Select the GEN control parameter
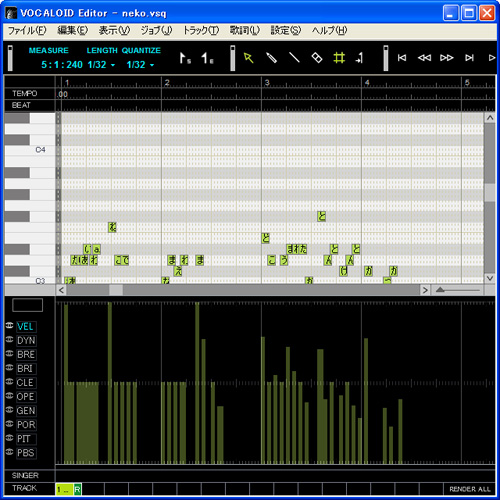This screenshot has width=500, height=500. [26, 411]
